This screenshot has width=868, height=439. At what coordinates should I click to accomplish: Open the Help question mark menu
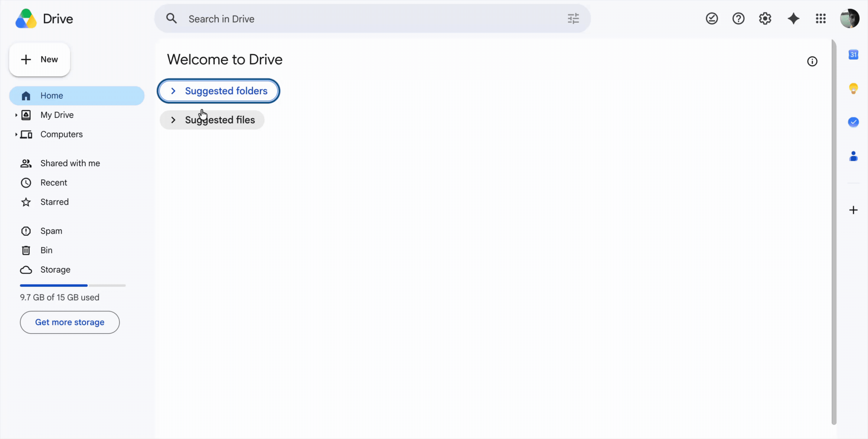[738, 18]
